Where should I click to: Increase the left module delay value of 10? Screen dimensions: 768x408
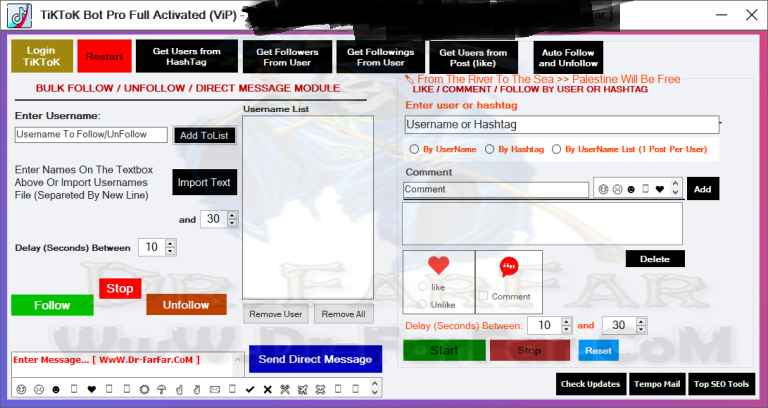pos(170,243)
